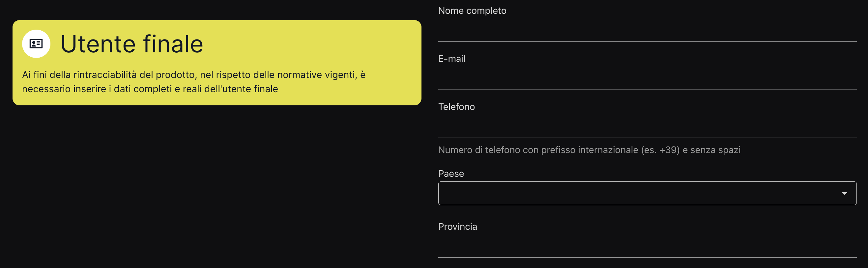This screenshot has width=868, height=268.
Task: Click the Paese label
Action: [x=451, y=174]
